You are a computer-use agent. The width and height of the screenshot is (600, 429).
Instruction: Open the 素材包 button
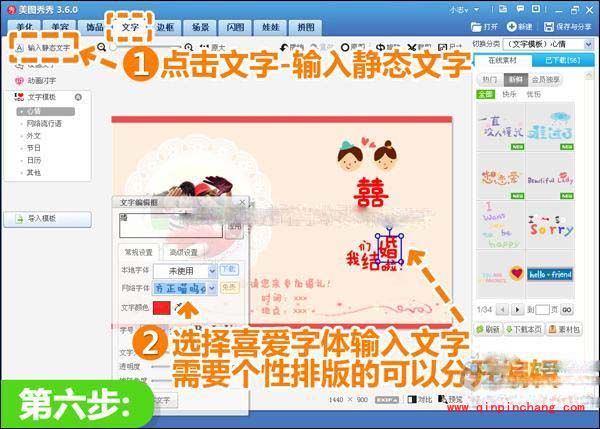tap(565, 329)
